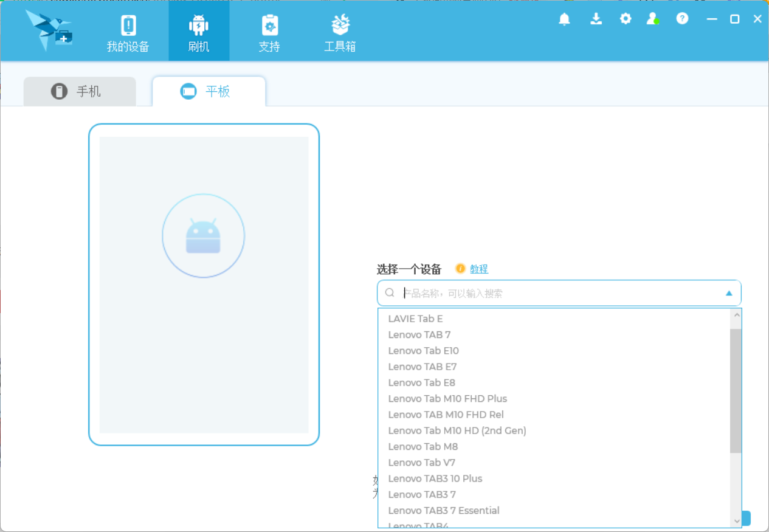This screenshot has width=769, height=532.
Task: Select LAVIE Tab E from the list
Action: [x=554, y=319]
